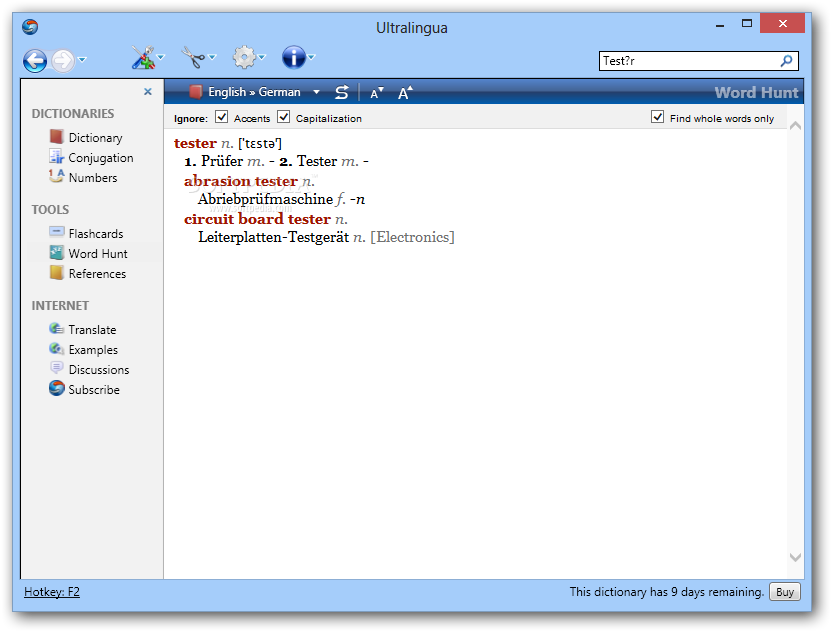Click the red headword tester
832x632 pixels.
[x=195, y=143]
